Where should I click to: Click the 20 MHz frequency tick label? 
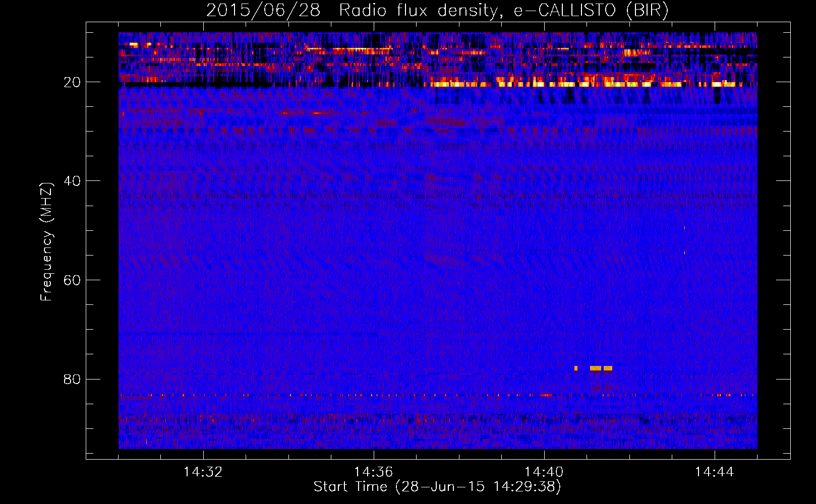point(72,82)
